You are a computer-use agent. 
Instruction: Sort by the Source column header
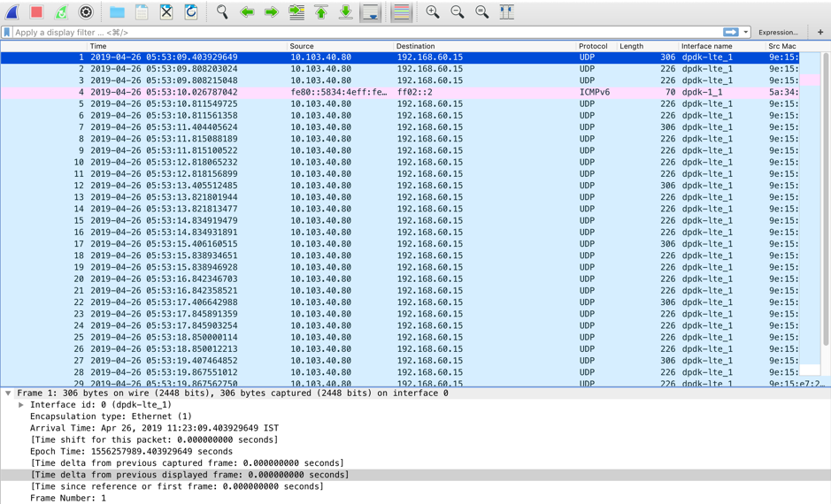(341, 46)
